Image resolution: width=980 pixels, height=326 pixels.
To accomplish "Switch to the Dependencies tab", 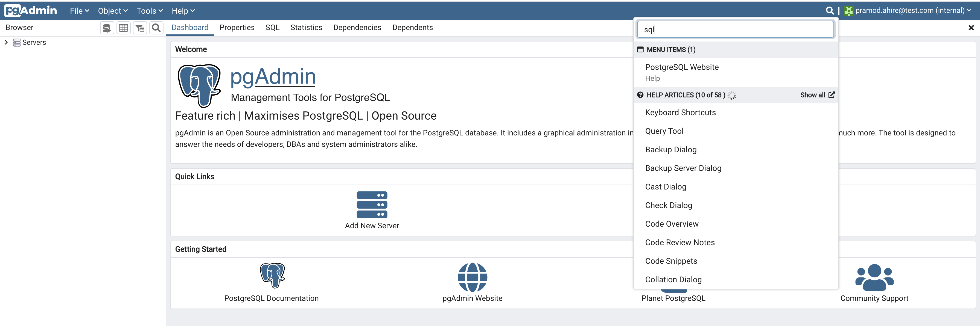I will click(357, 27).
